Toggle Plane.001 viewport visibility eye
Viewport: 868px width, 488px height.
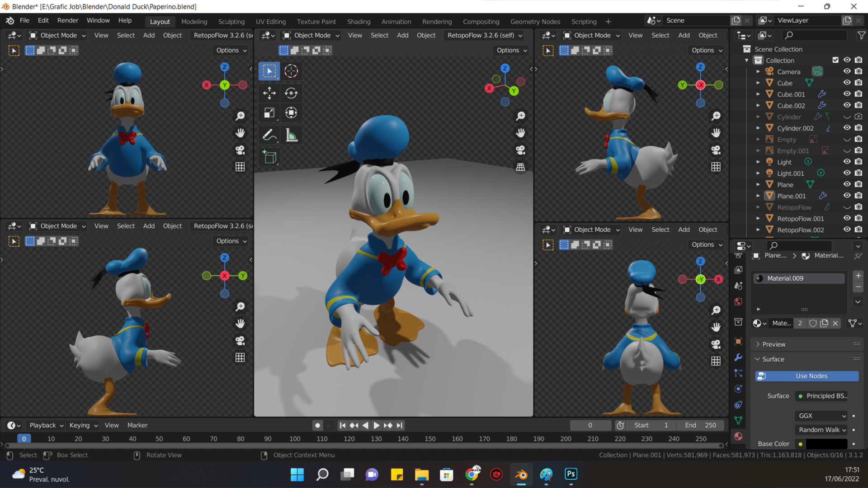pyautogui.click(x=847, y=196)
